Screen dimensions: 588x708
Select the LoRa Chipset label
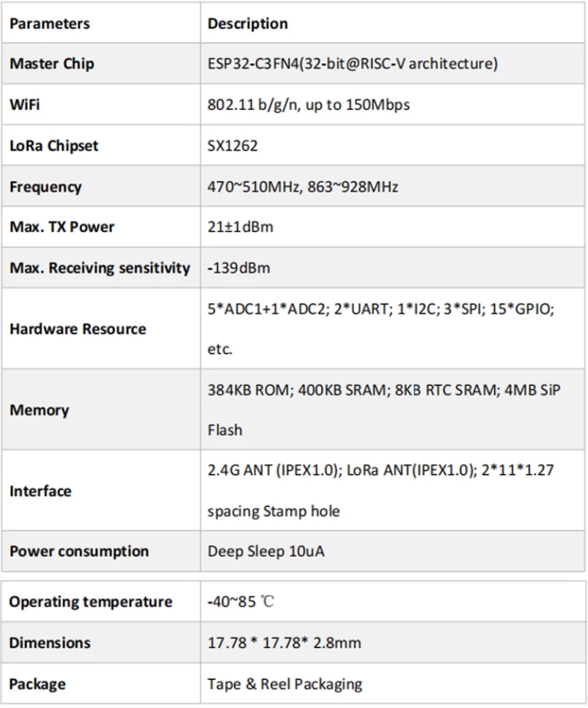pyautogui.click(x=54, y=146)
